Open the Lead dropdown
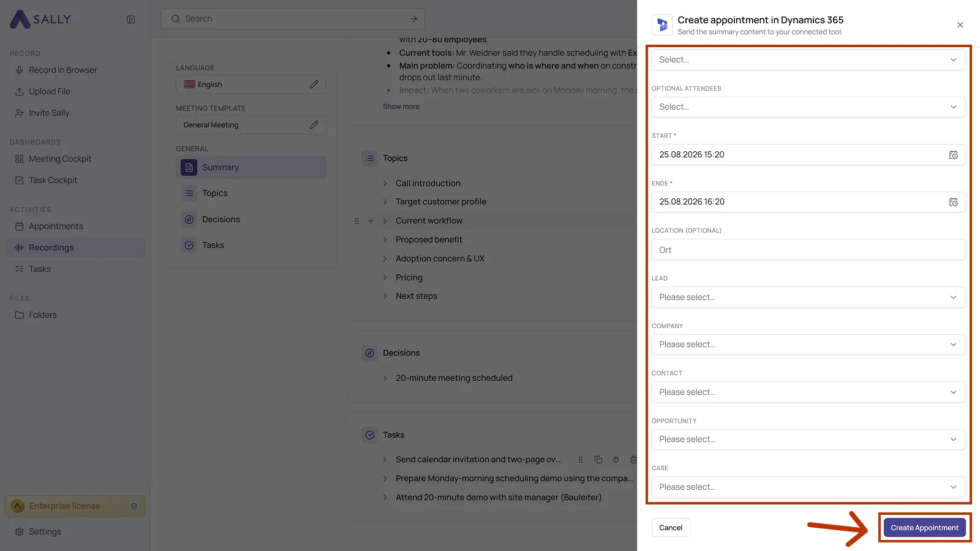980x551 pixels. pyautogui.click(x=809, y=298)
